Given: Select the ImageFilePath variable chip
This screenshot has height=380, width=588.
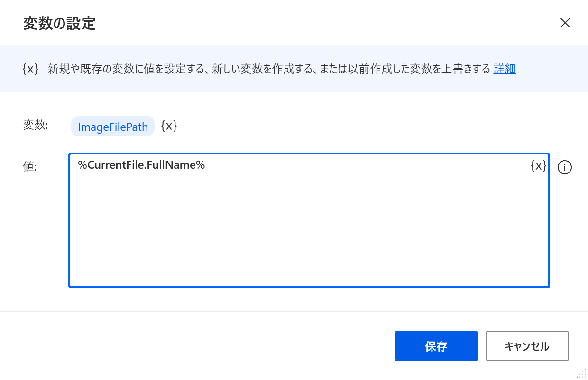Looking at the screenshot, I should point(113,127).
